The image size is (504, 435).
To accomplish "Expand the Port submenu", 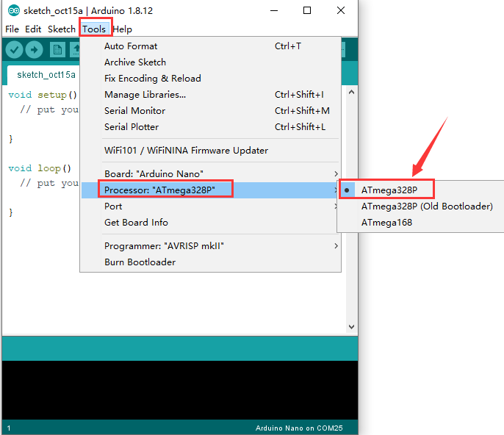I will click(x=211, y=206).
